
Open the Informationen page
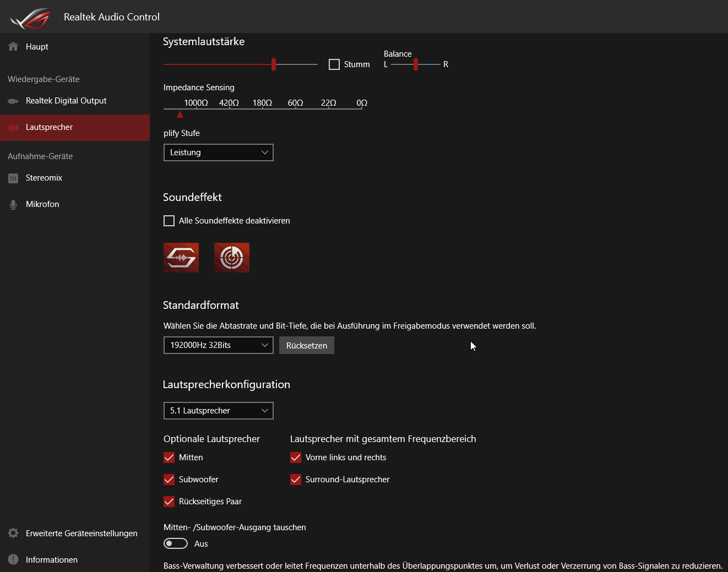tap(75, 559)
